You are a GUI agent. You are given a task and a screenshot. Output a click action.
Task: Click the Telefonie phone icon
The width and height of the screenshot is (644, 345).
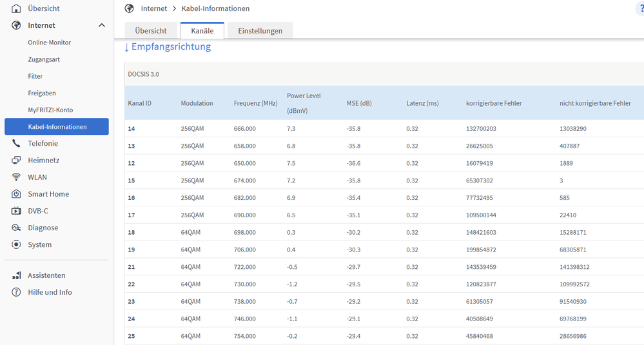[16, 143]
